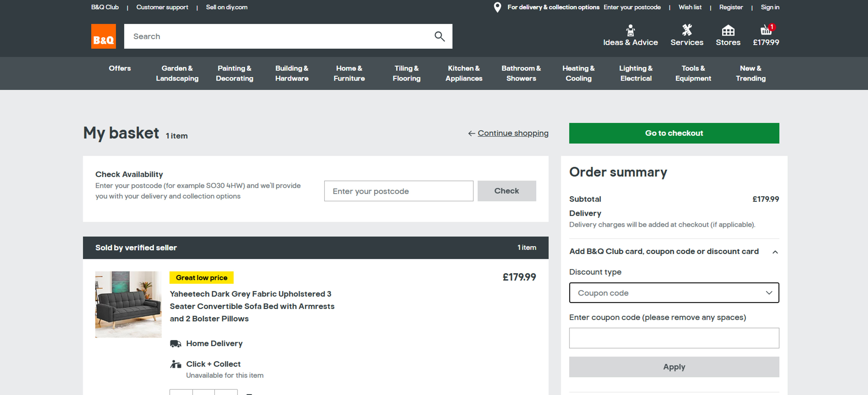Viewport: 868px width, 395px height.
Task: Click the Register link
Action: tap(731, 7)
